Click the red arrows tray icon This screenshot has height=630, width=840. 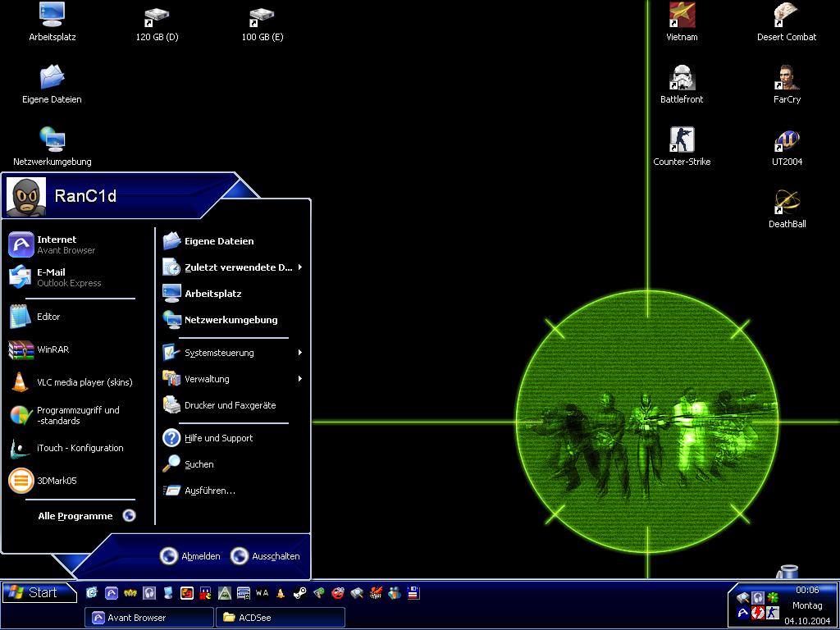click(758, 612)
